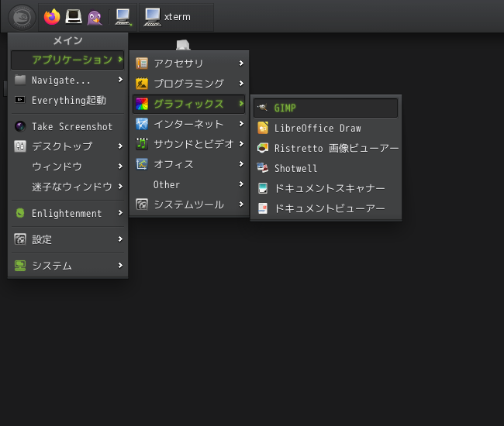Click the Everything起動 terminal icon
The image size is (504, 426).
pos(20,100)
